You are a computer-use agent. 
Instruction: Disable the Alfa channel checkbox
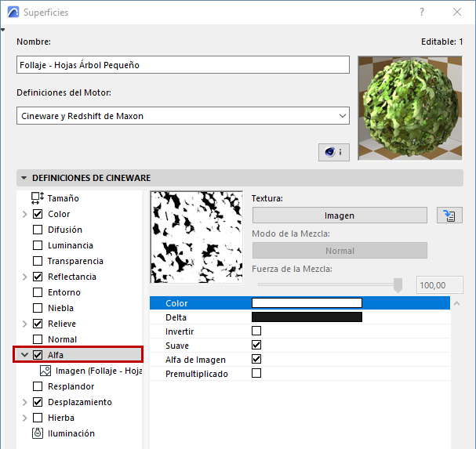[x=38, y=355]
